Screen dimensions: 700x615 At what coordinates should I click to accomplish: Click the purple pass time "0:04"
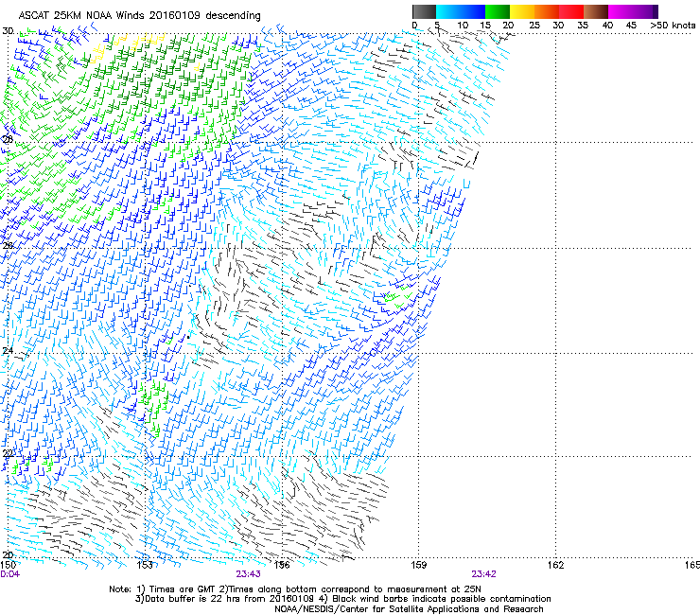click(9, 574)
